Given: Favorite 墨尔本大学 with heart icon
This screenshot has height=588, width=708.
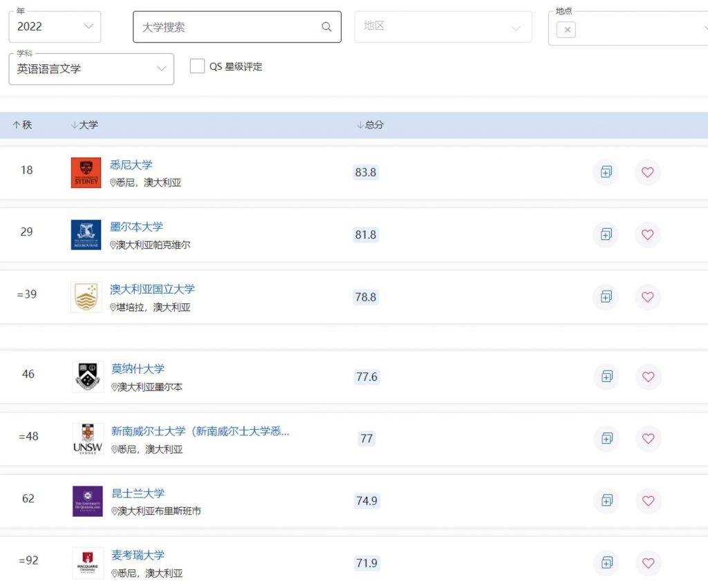Looking at the screenshot, I should tap(647, 235).
